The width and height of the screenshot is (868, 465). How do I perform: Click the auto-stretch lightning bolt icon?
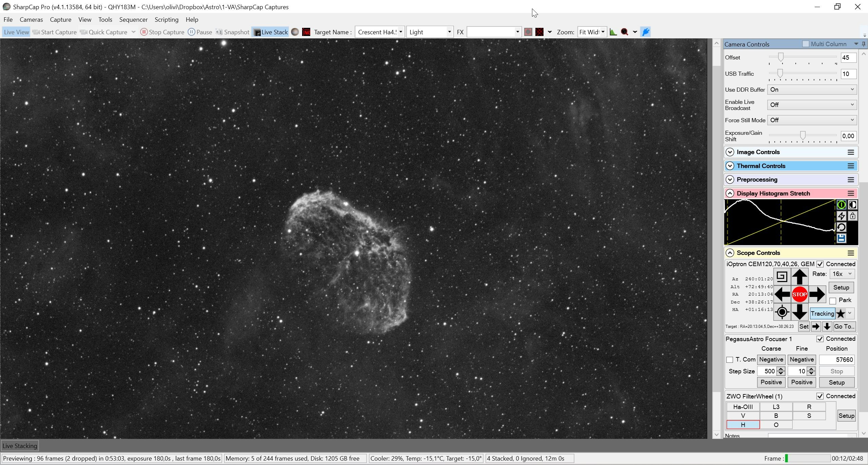841,216
